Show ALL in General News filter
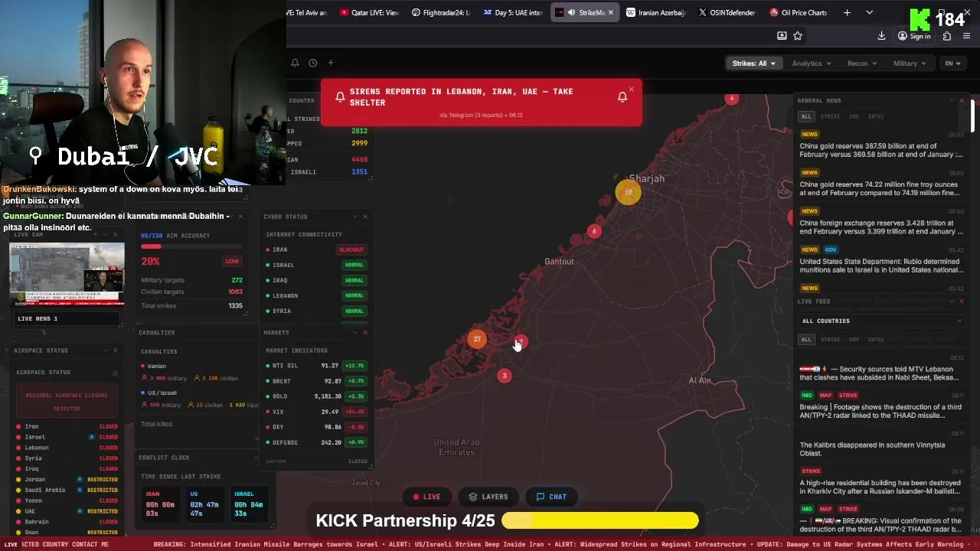 [x=805, y=116]
